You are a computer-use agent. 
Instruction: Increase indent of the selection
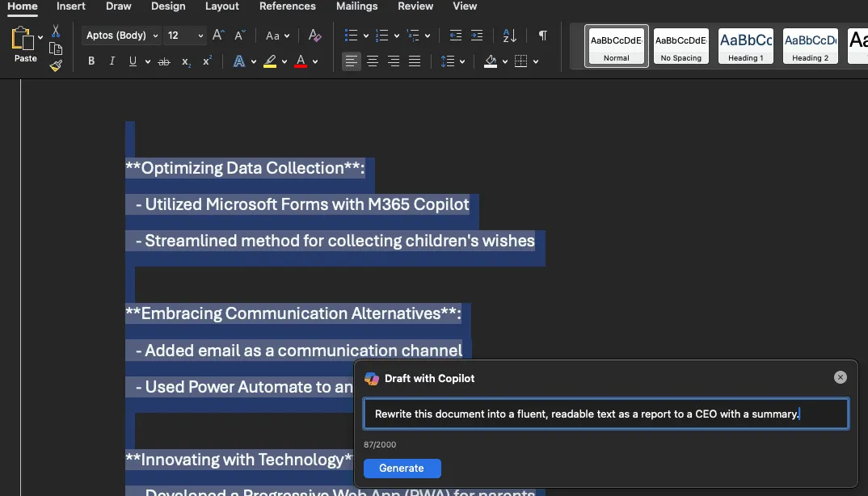click(477, 36)
